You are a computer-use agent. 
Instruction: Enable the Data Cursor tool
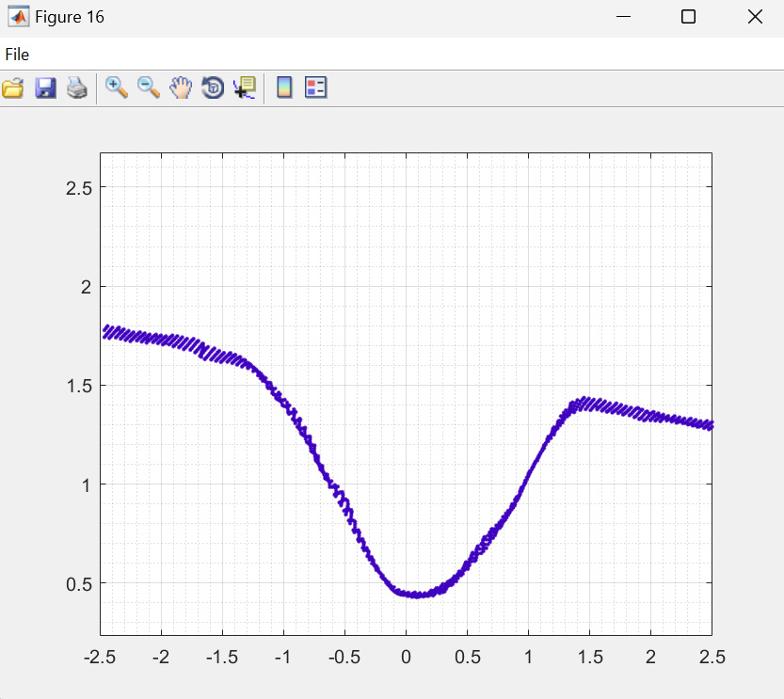click(x=245, y=87)
